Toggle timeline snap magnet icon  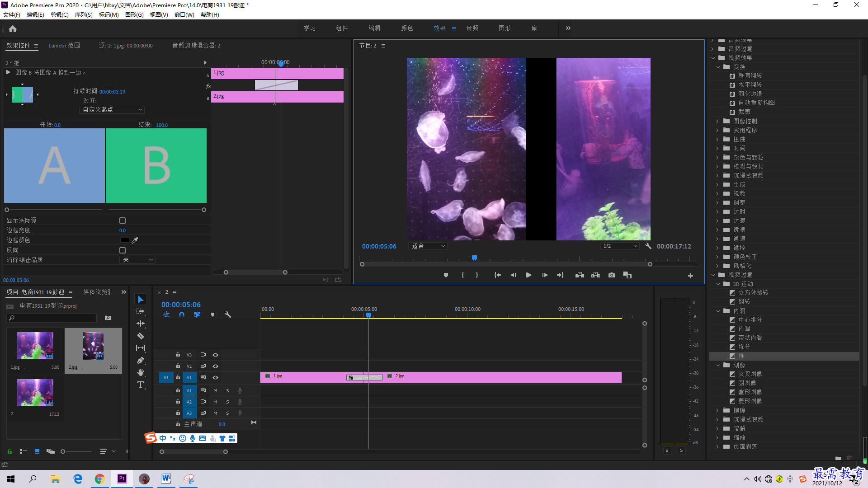(181, 314)
